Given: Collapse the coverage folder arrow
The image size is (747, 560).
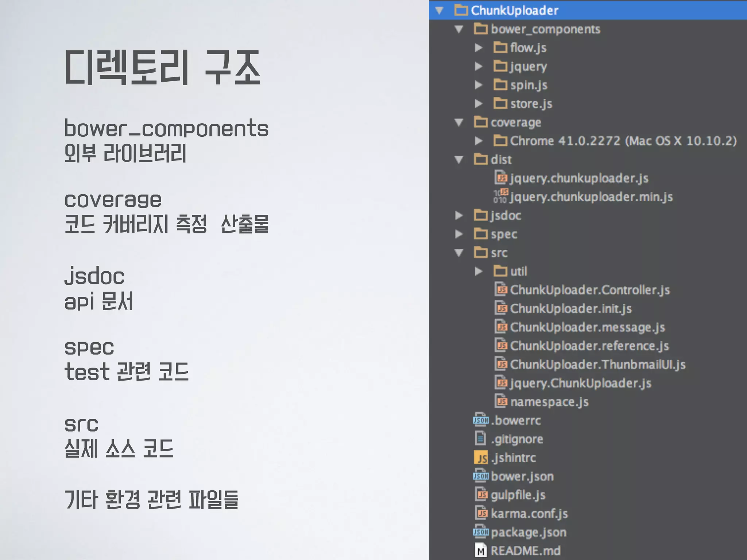Looking at the screenshot, I should (459, 122).
